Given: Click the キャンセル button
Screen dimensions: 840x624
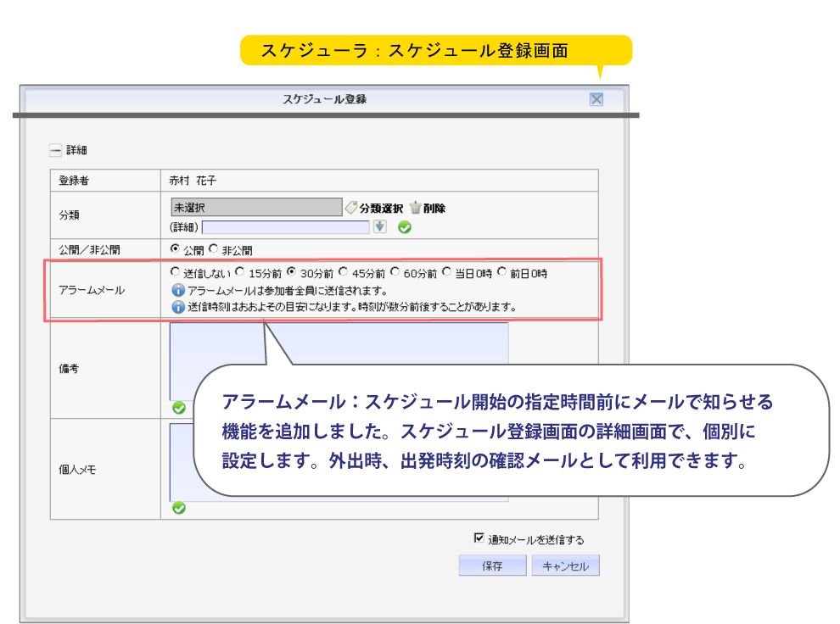Looking at the screenshot, I should point(566,565).
